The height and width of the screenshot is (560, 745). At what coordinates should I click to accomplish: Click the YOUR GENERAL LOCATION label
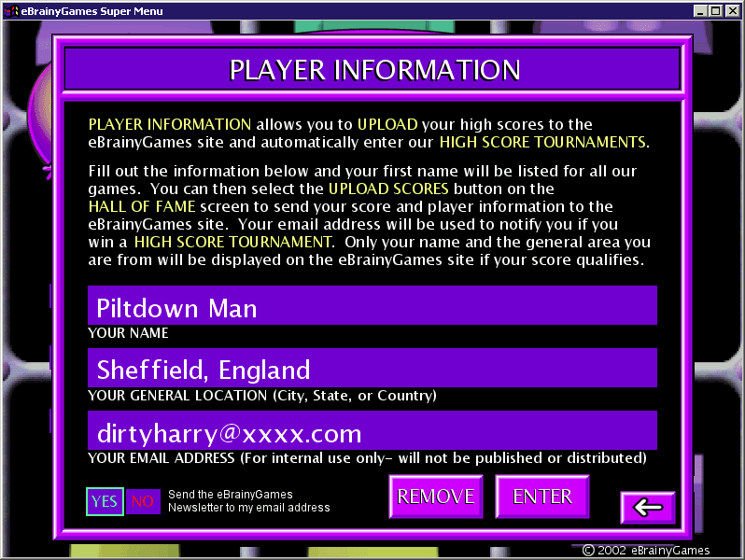click(x=262, y=396)
